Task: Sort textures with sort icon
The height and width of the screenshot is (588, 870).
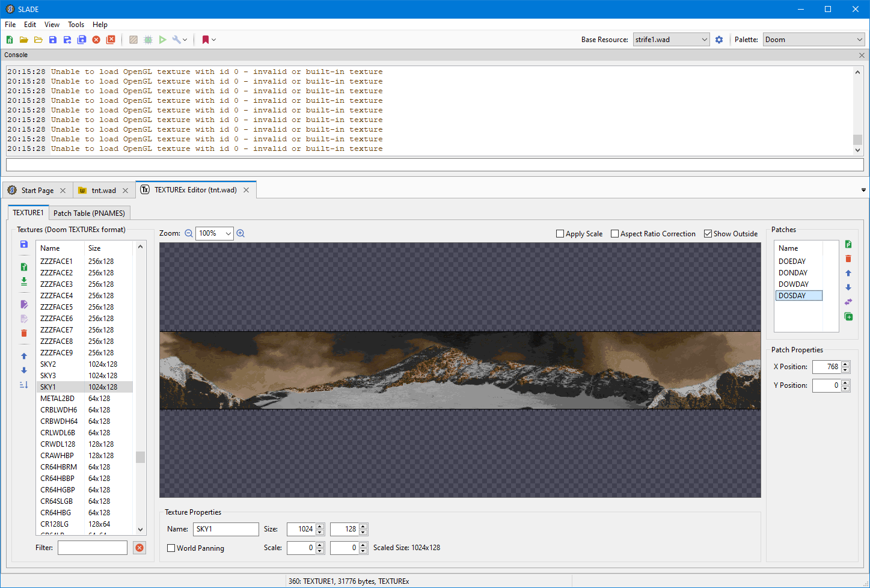Action: coord(24,385)
